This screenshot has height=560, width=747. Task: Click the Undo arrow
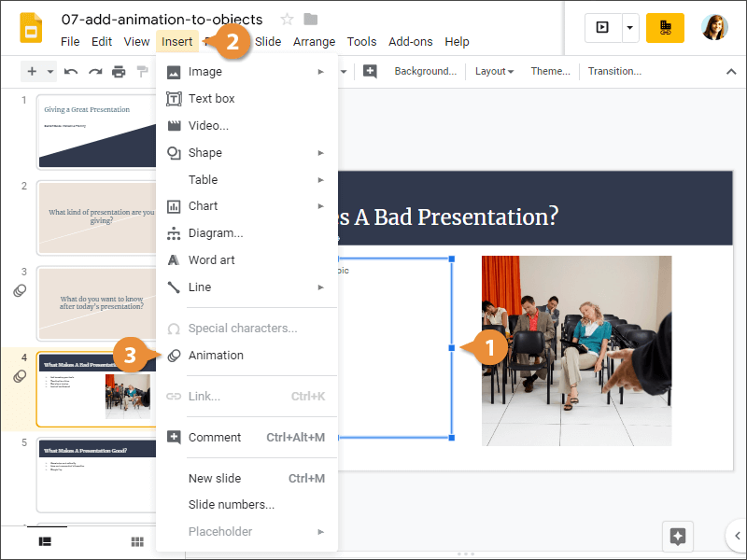[x=71, y=72]
